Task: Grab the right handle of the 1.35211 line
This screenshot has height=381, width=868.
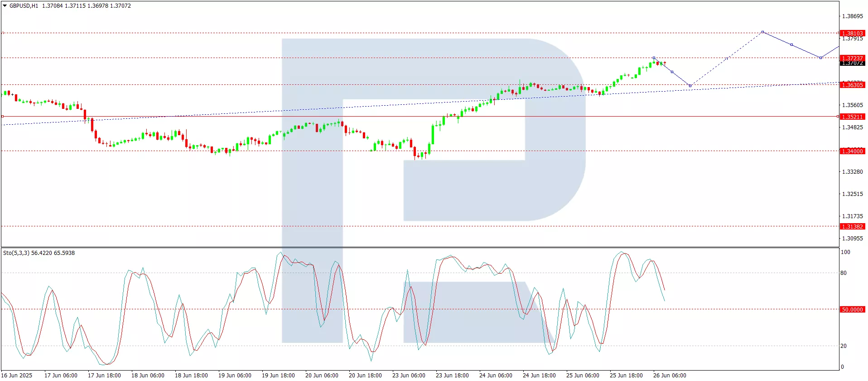Action: pos(838,117)
